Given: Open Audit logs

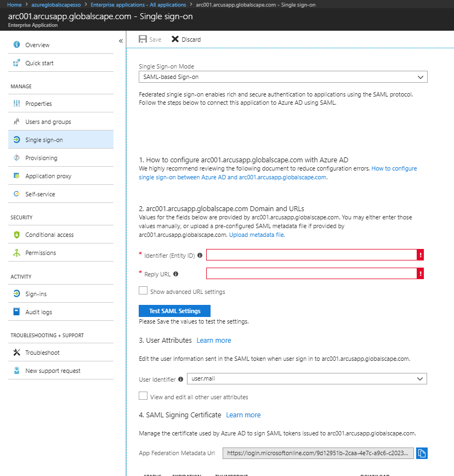Looking at the screenshot, I should (61, 312).
